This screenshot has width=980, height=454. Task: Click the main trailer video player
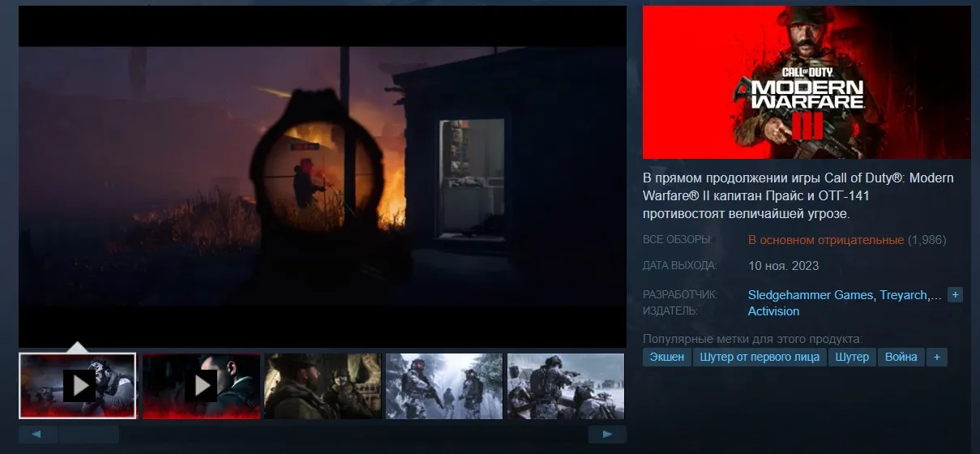click(x=323, y=177)
